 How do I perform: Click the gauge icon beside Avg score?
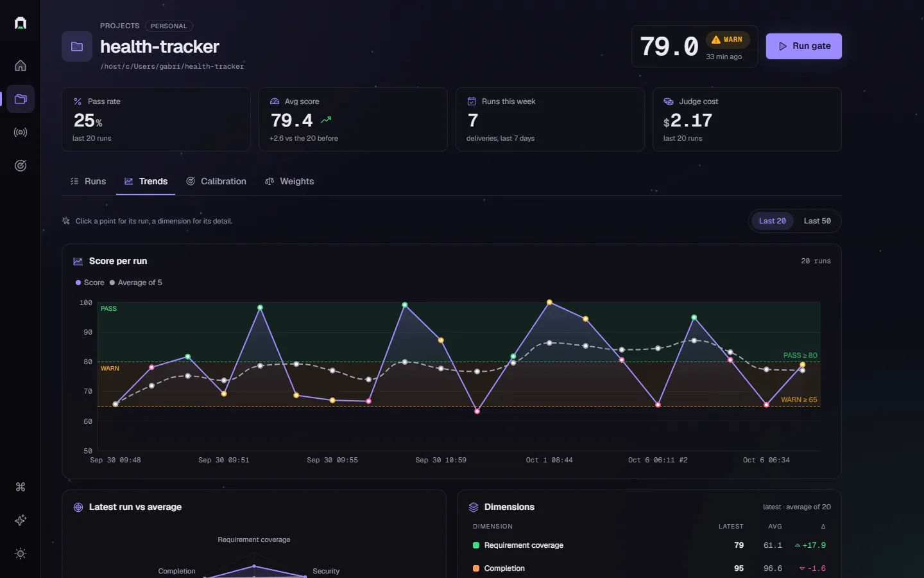coord(275,101)
